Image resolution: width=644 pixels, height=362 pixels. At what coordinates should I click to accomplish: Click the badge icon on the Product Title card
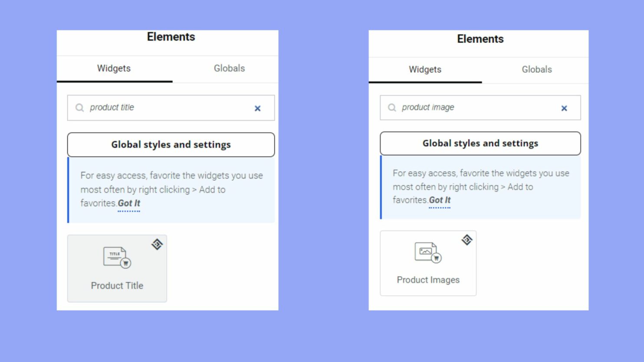coord(157,245)
